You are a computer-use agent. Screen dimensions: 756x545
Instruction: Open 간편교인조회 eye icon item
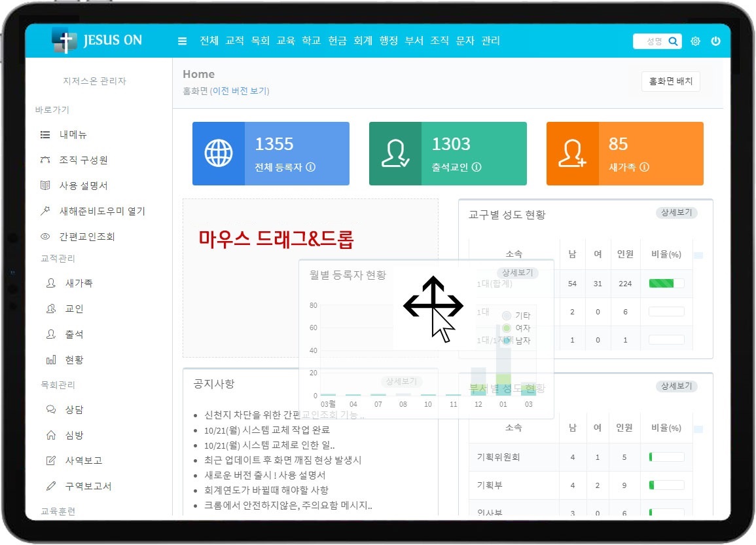(45, 236)
